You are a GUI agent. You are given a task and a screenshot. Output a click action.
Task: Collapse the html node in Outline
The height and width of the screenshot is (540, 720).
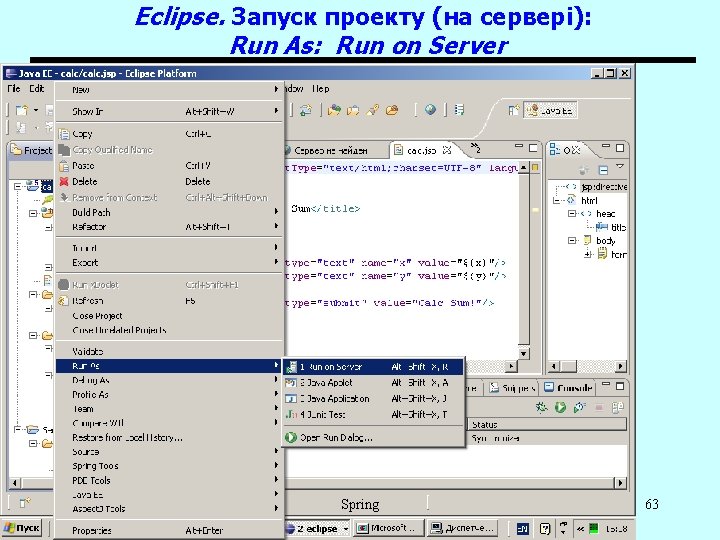(x=556, y=200)
